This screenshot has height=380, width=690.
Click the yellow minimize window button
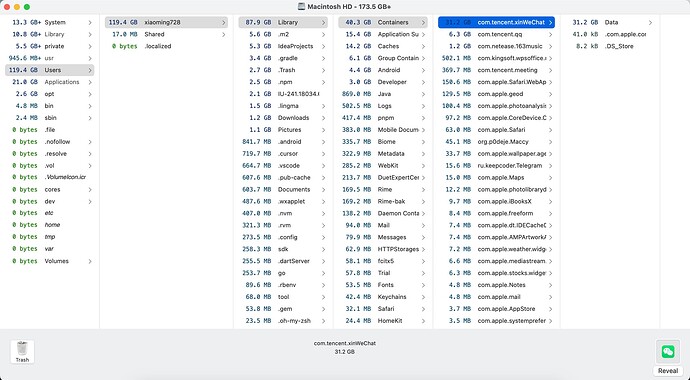coord(17,7)
